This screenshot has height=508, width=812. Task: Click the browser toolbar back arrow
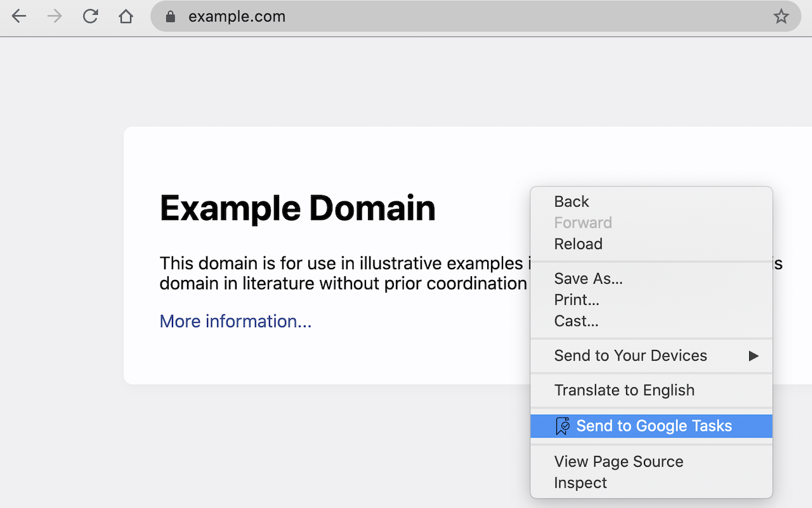coord(19,17)
